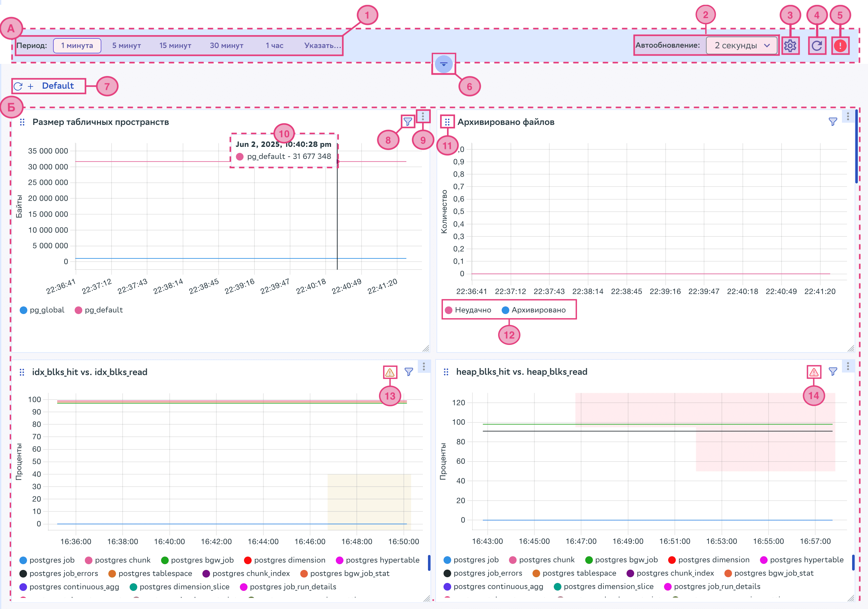This screenshot has height=609, width=868.
Task: Click Указать… to set custom period
Action: [322, 45]
